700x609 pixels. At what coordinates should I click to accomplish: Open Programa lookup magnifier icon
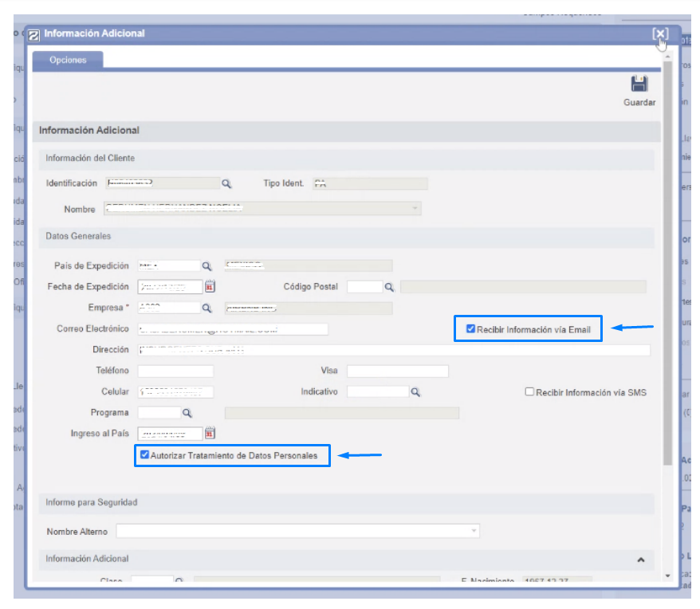tap(187, 413)
